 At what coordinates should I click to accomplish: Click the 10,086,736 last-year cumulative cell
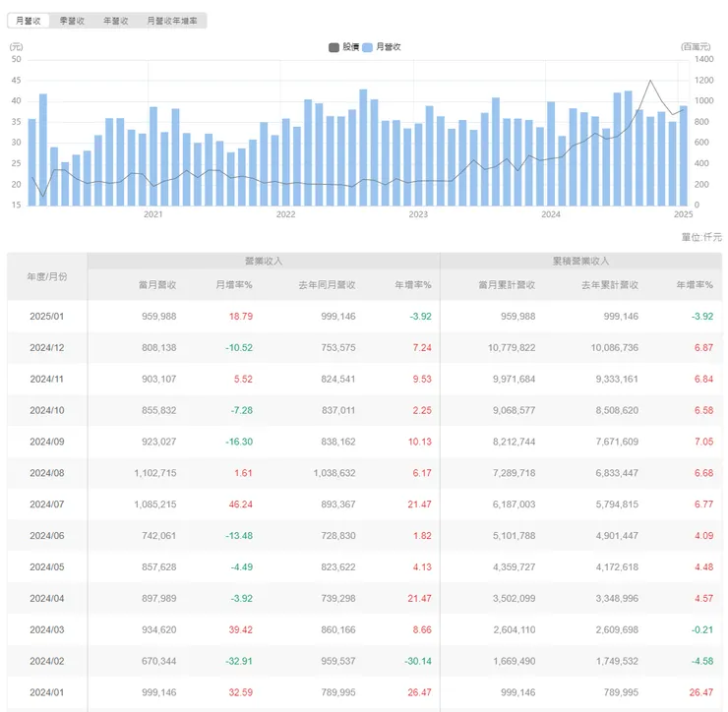[615, 348]
